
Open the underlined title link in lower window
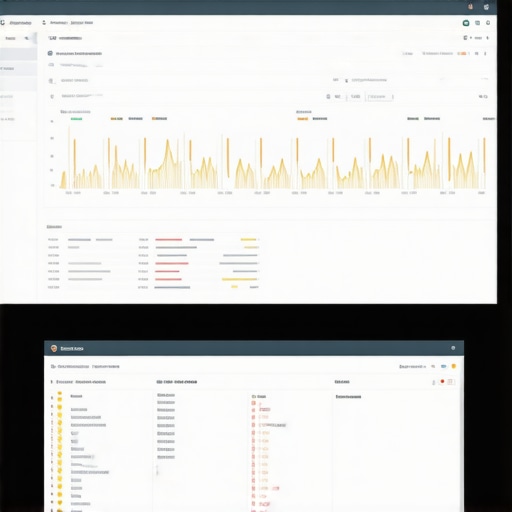(x=72, y=348)
